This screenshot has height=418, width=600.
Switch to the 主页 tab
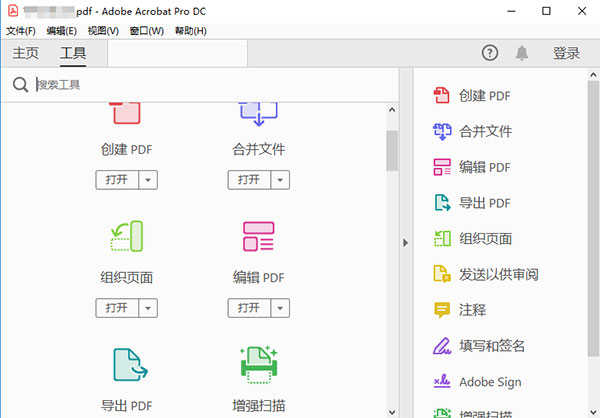pos(26,53)
